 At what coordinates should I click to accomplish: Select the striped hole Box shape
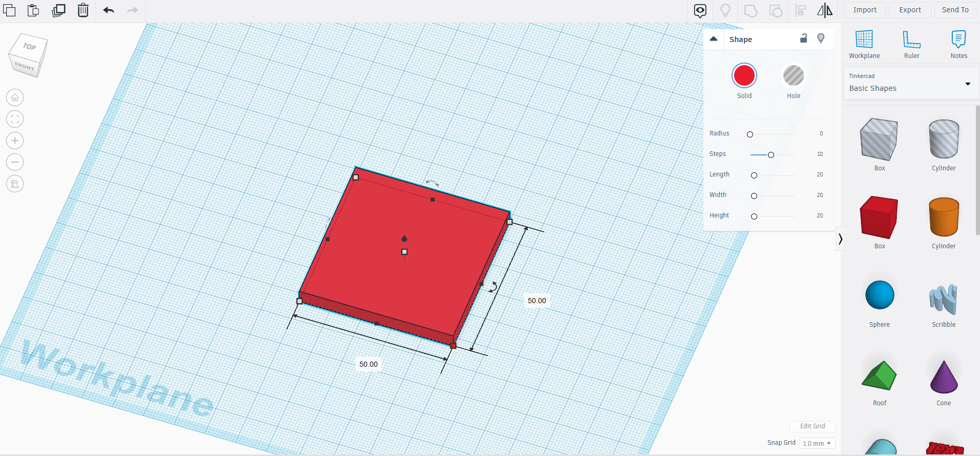click(879, 140)
